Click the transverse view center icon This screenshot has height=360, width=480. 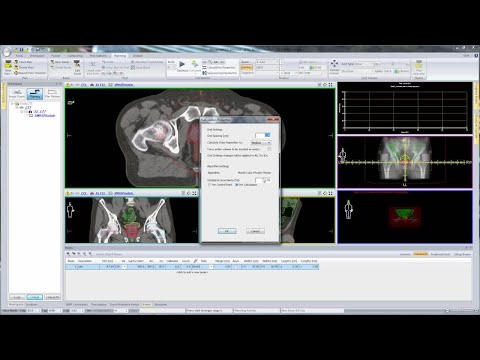coord(325,85)
